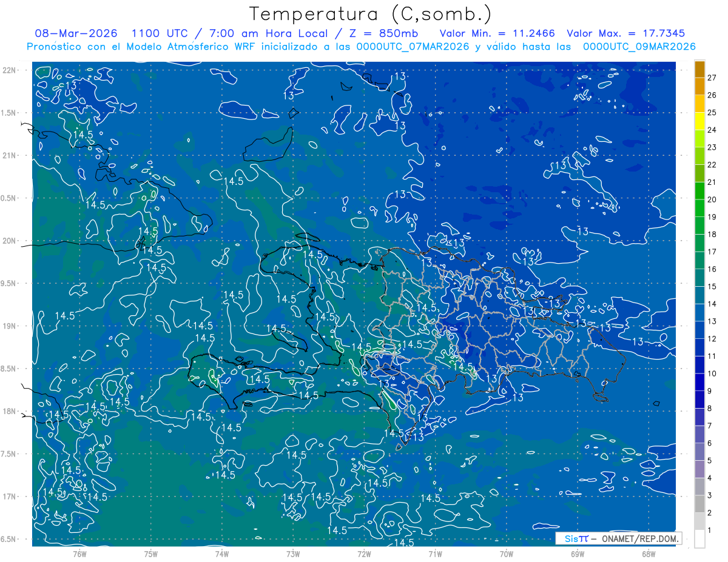Click legend label '27' on color scale
The height and width of the screenshot is (562, 728).
pos(712,78)
